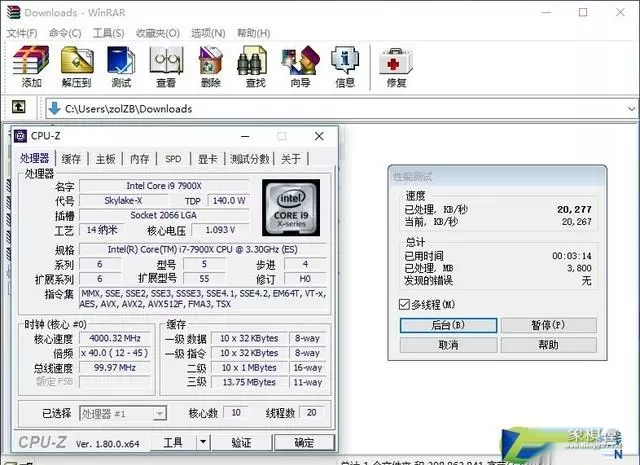Click the WinRAR title bar app icon
The image size is (640, 465).
click(13, 12)
